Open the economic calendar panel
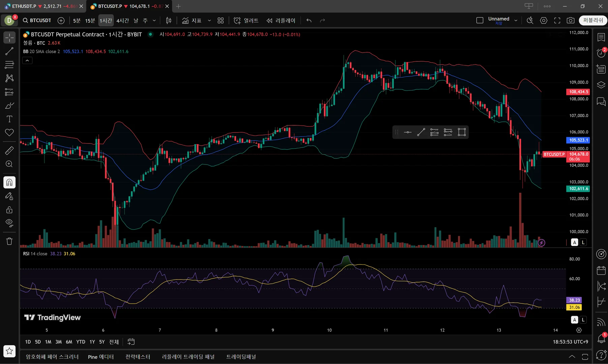 coord(601,270)
